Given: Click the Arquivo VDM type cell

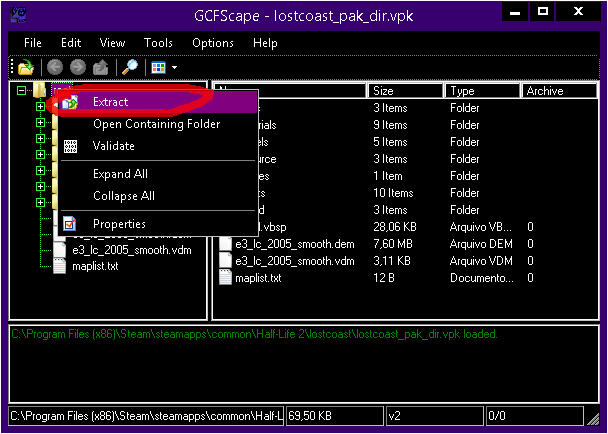Looking at the screenshot, I should click(481, 261).
